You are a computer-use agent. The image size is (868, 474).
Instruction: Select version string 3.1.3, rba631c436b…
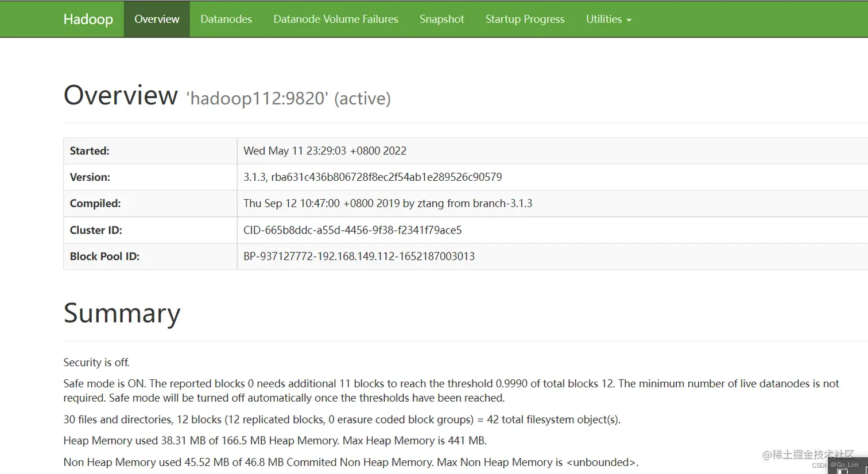pyautogui.click(x=373, y=177)
